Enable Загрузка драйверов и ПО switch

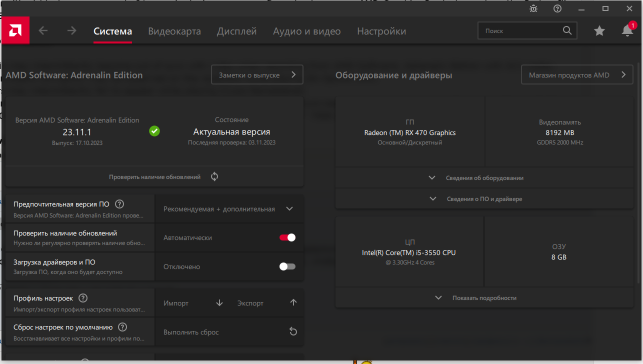coord(287,266)
